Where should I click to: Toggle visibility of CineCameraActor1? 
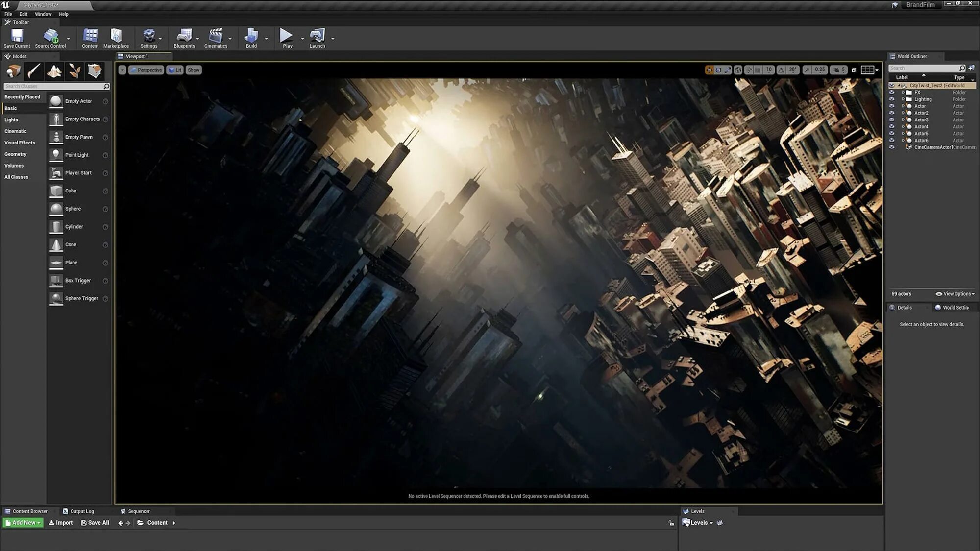tap(892, 147)
